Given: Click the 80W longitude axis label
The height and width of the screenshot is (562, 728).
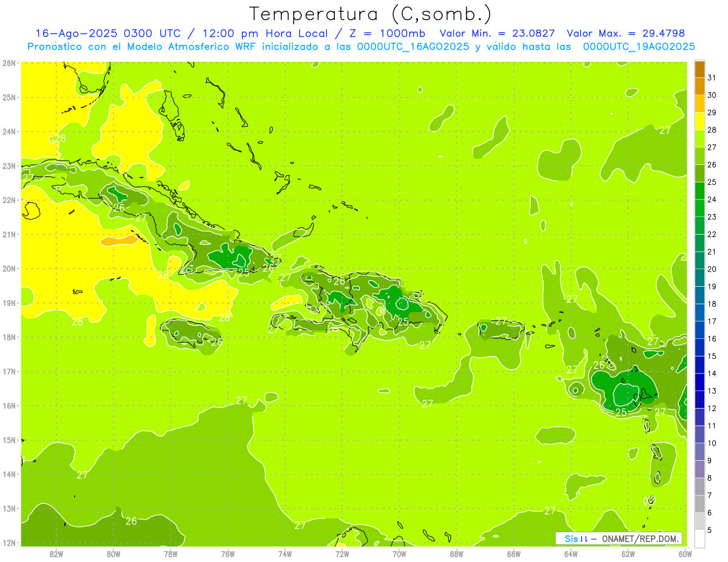Looking at the screenshot, I should coord(113,554).
